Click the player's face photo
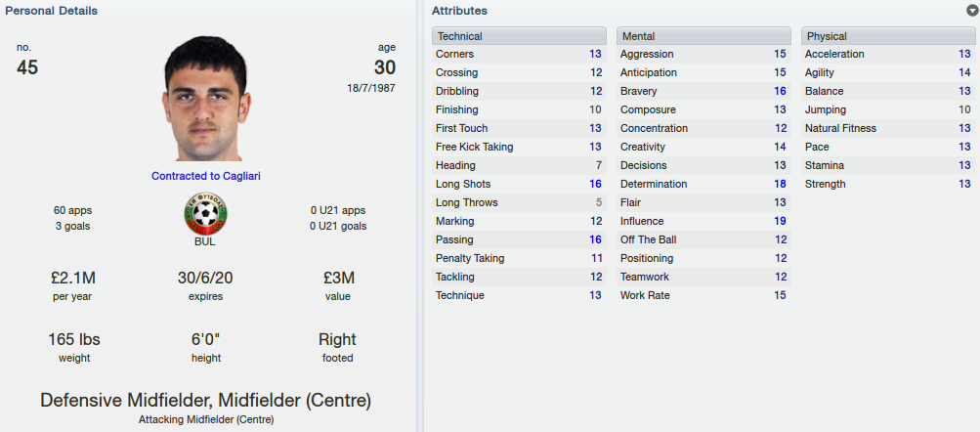This screenshot has width=980, height=432. tap(206, 99)
